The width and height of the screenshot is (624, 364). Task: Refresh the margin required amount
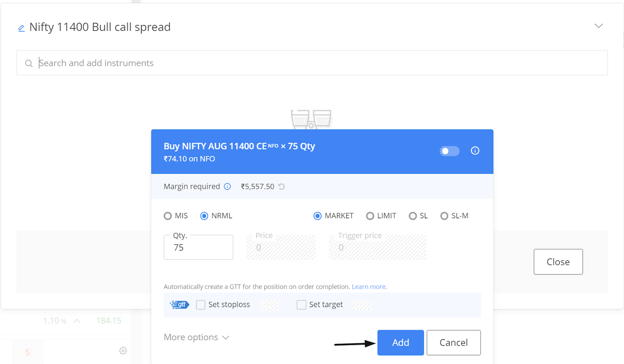(x=282, y=187)
